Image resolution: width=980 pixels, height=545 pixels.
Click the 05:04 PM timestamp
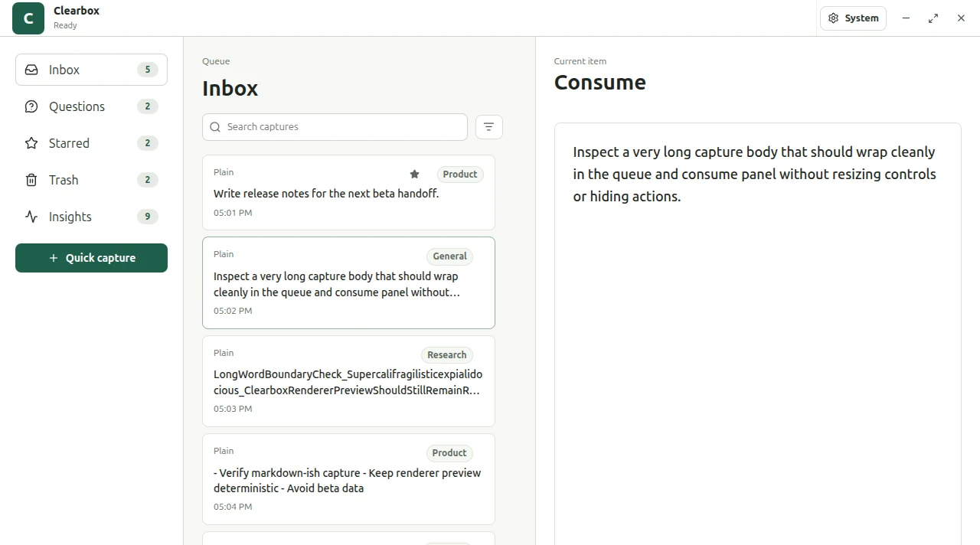coord(233,507)
